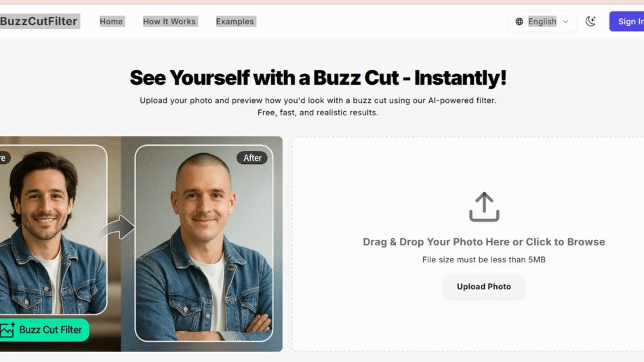Click the upload arrow tray icon
Viewport: 644px width, 362px height.
(x=484, y=207)
